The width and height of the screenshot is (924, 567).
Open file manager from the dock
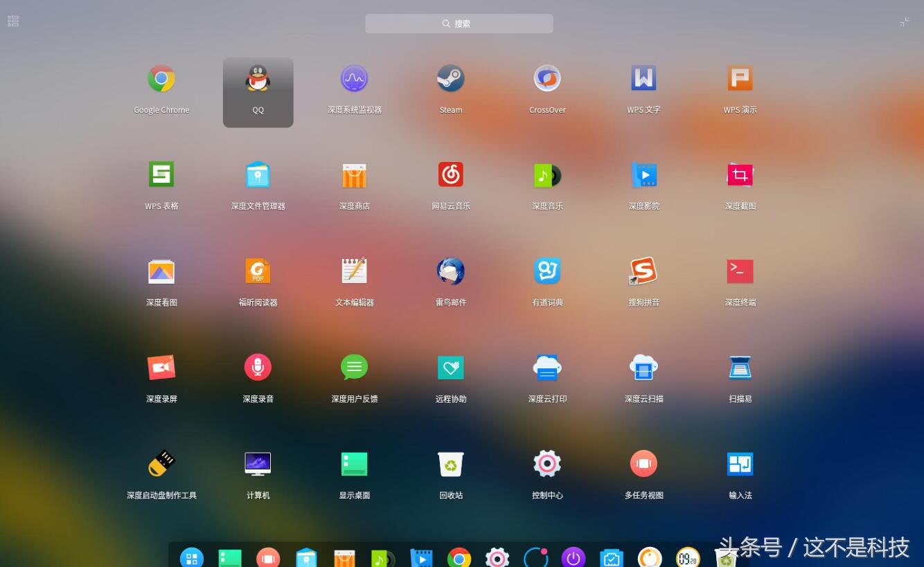click(x=306, y=558)
